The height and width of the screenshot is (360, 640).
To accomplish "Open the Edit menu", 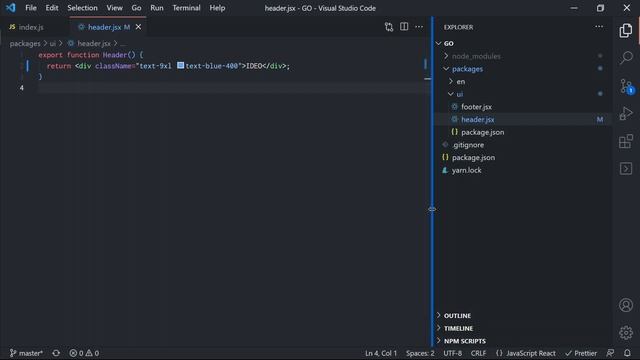I will (52, 8).
